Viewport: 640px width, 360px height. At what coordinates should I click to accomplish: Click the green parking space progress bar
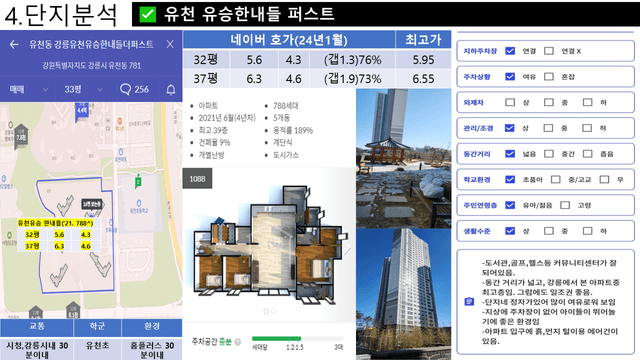[276, 338]
